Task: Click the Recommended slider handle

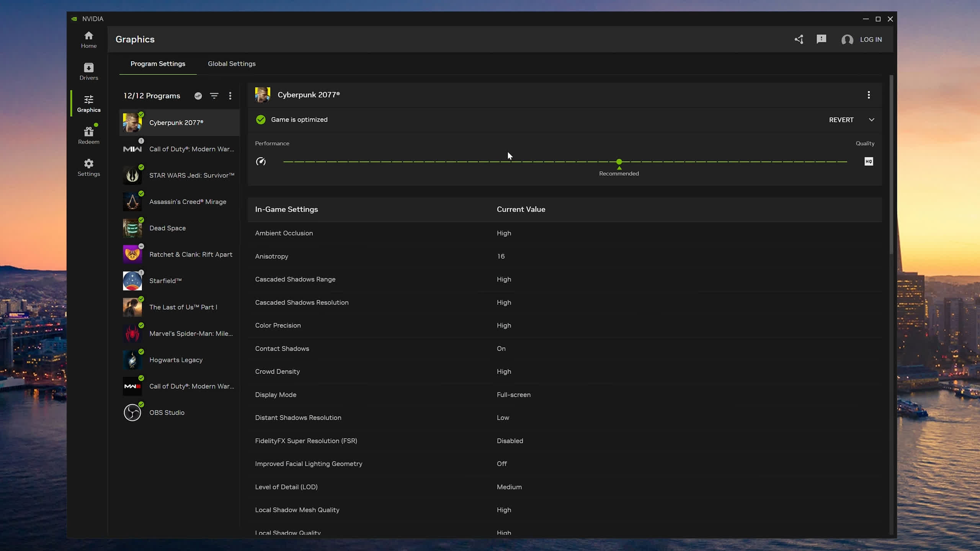Action: click(x=619, y=162)
